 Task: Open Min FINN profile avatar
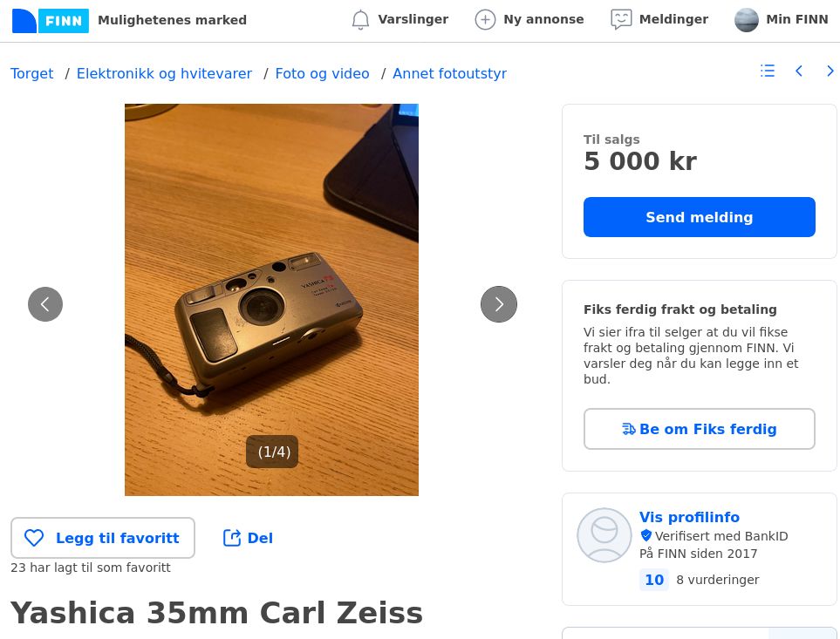747,20
